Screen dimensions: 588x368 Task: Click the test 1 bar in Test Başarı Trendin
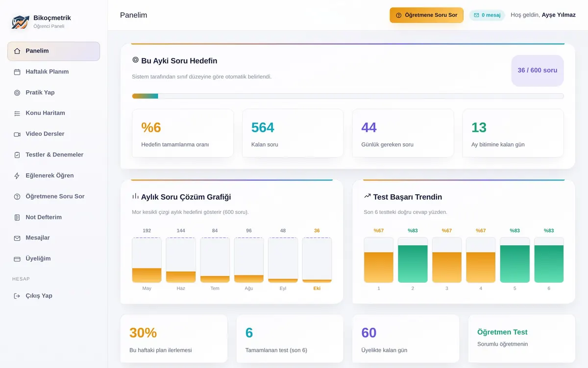coord(379,260)
